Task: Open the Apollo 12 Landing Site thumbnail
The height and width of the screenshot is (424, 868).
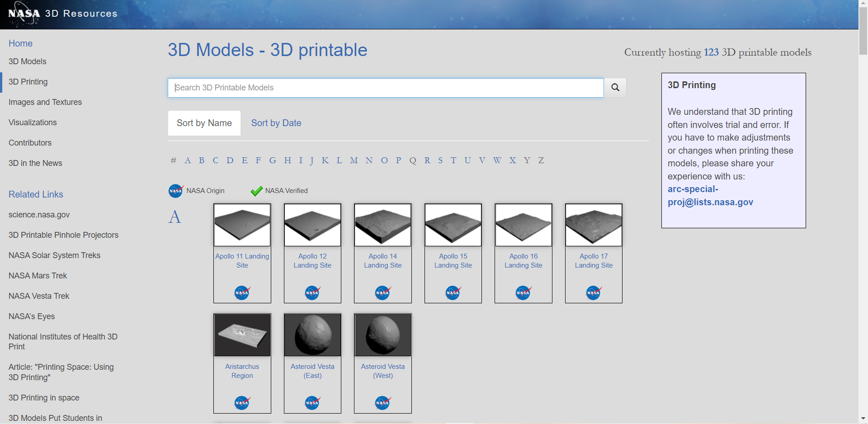Action: point(312,225)
